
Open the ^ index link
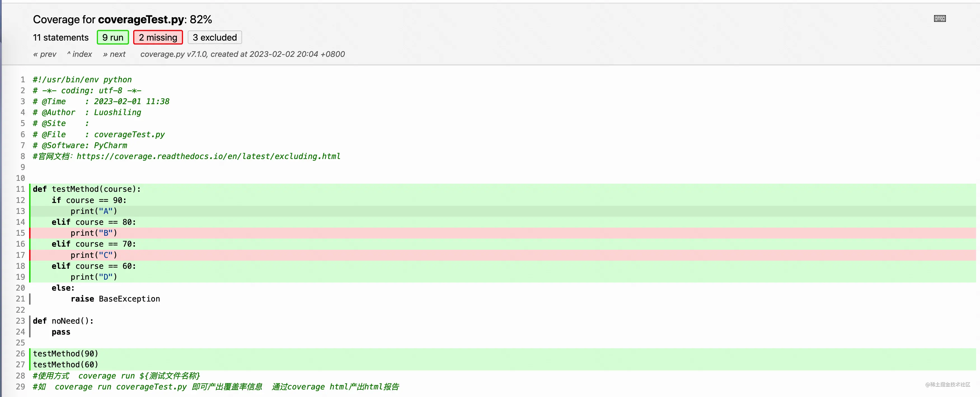[x=79, y=54]
